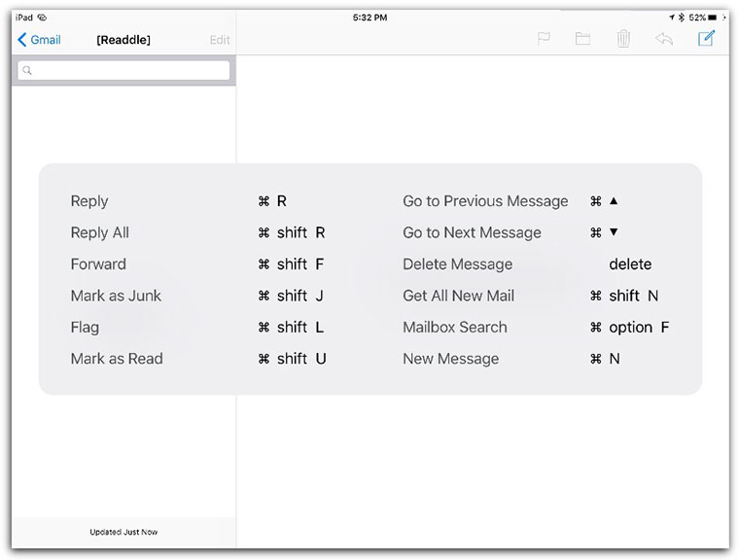739x560 pixels.
Task: Click the Reply shortcut label
Action: pyautogui.click(x=89, y=201)
